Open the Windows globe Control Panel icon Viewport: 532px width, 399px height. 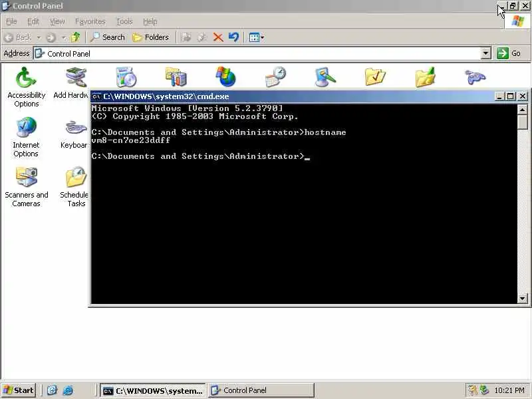click(225, 76)
